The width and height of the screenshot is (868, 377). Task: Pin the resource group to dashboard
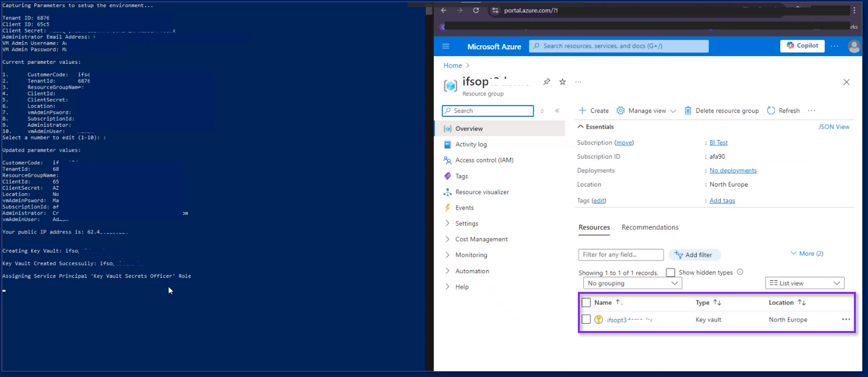[546, 82]
